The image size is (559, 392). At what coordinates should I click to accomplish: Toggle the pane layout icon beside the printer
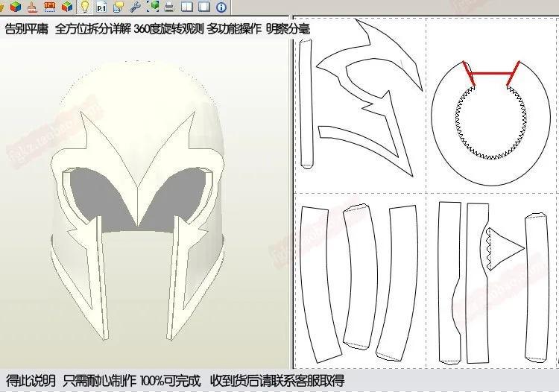(186, 7)
